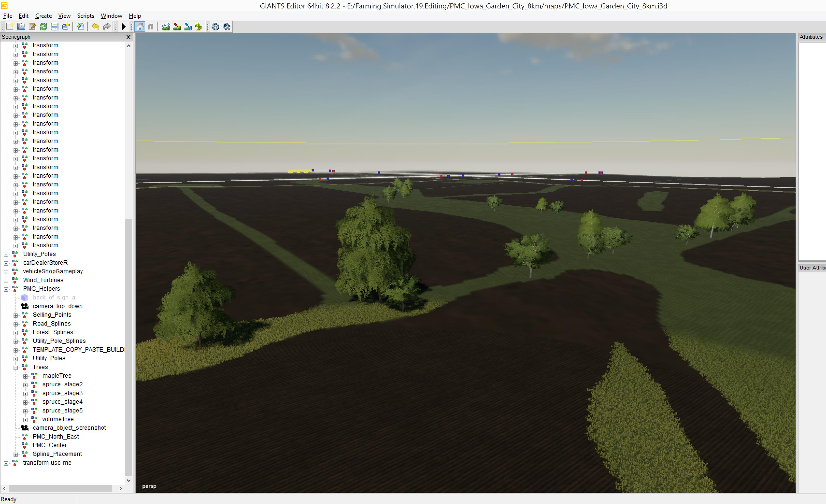The image size is (826, 504).
Task: Undo last action with yellow arrow
Action: (x=96, y=27)
